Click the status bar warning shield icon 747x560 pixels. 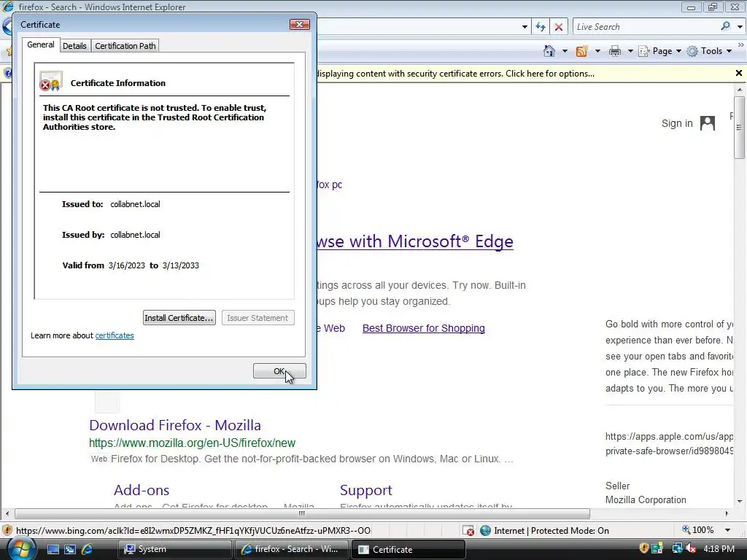tap(7, 530)
